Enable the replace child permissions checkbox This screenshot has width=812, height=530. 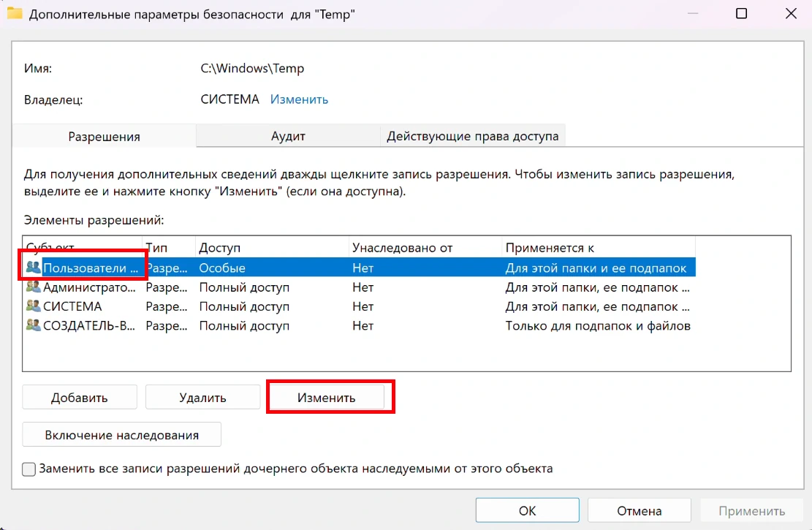pyautogui.click(x=29, y=469)
